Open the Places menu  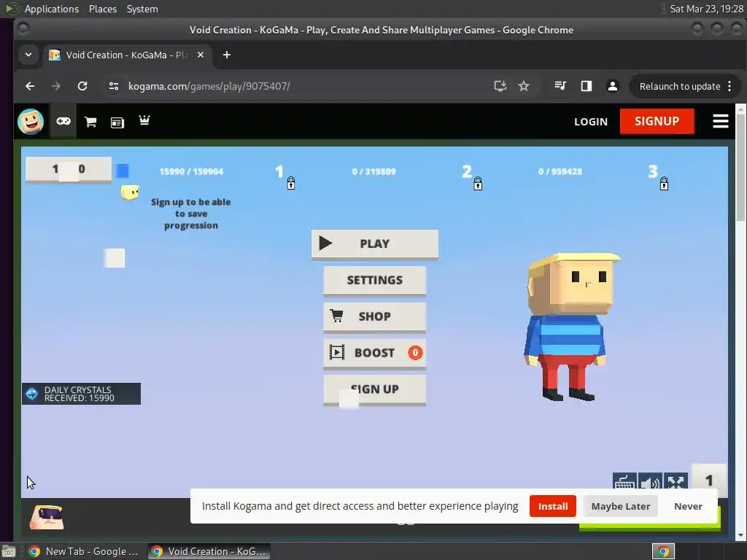coord(103,9)
